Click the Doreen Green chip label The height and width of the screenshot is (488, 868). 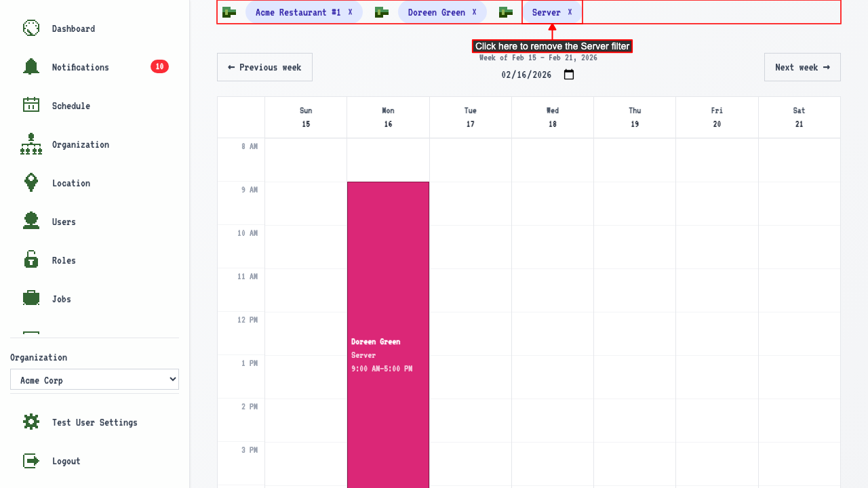[x=437, y=12]
